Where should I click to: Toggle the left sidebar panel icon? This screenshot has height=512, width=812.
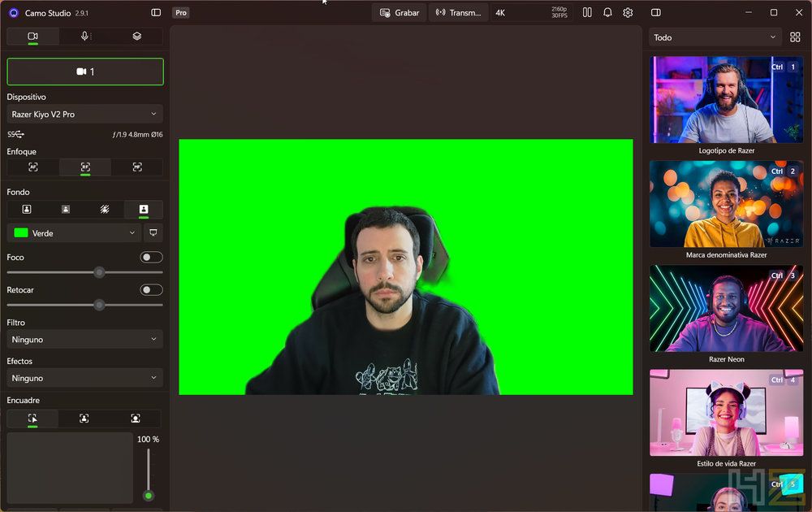coord(156,12)
